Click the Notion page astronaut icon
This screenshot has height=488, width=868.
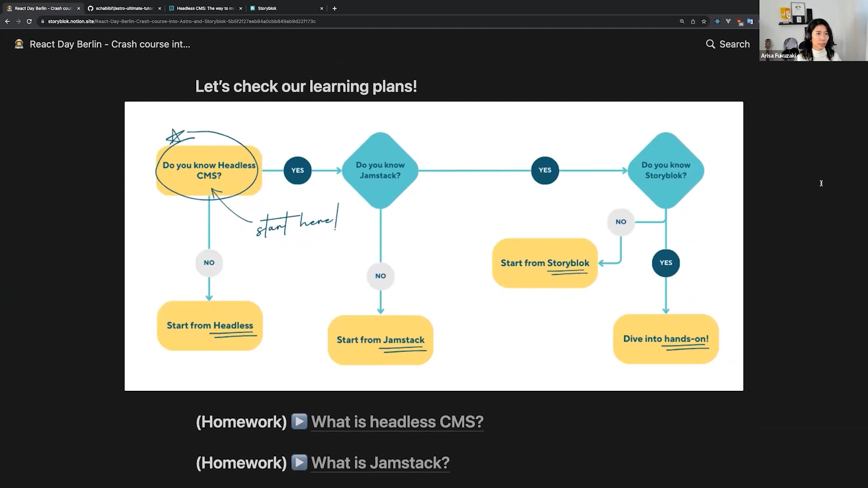tap(19, 44)
